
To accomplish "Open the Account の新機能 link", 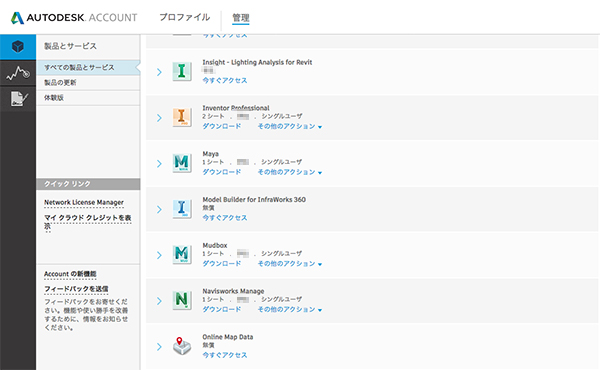I will 70,274.
